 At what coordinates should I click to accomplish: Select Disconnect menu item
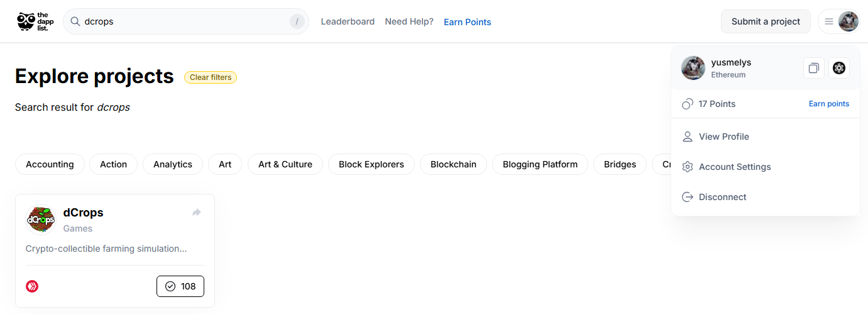pyautogui.click(x=766, y=197)
